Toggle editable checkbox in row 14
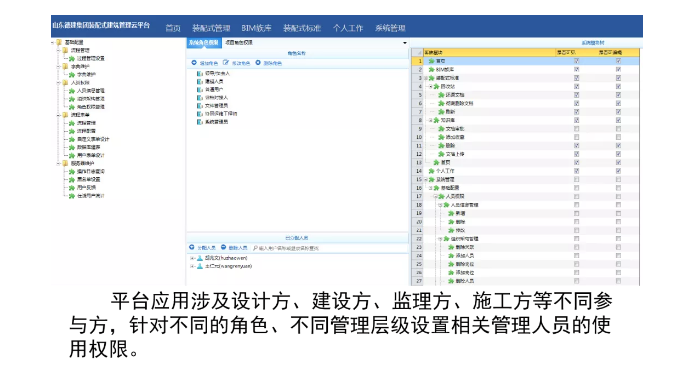Screen dimensions: 674x386 [x=618, y=171]
